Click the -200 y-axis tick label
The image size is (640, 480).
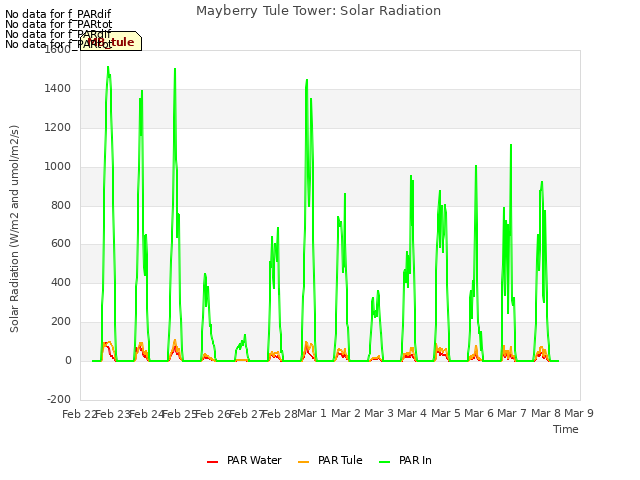[59, 399]
